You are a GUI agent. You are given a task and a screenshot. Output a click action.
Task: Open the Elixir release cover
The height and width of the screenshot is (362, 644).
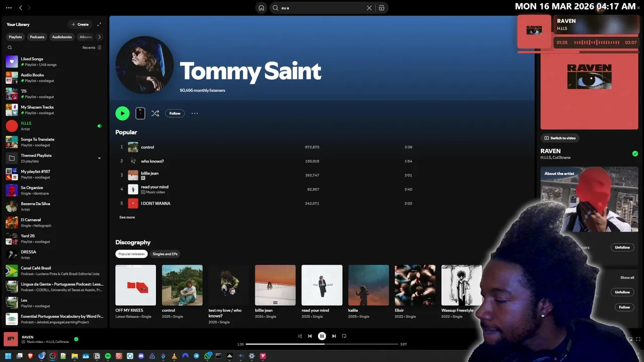[x=415, y=285]
